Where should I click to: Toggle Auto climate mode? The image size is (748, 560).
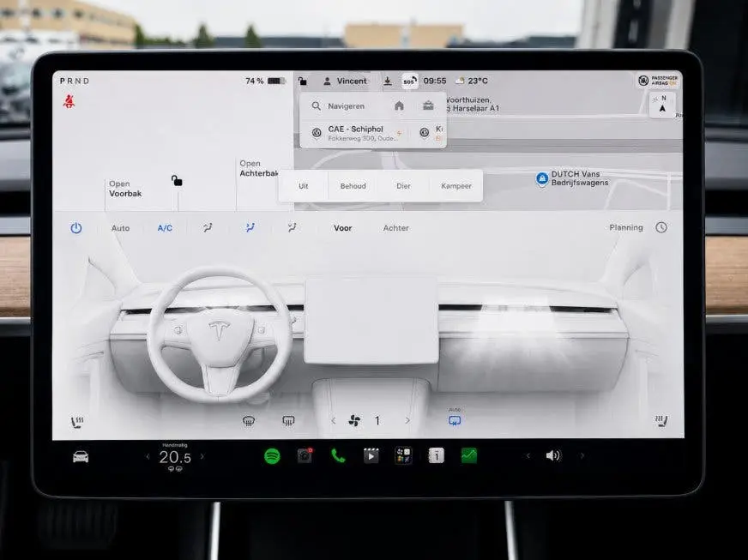[121, 228]
